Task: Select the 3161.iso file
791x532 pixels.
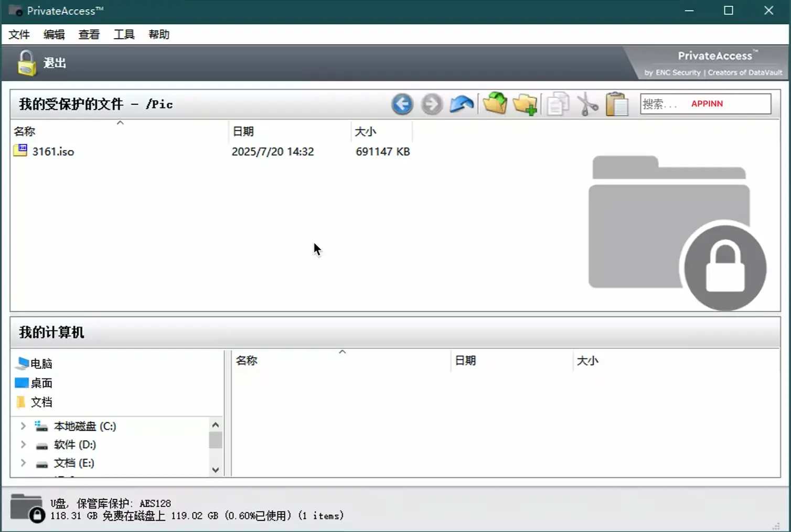Action: click(x=53, y=151)
